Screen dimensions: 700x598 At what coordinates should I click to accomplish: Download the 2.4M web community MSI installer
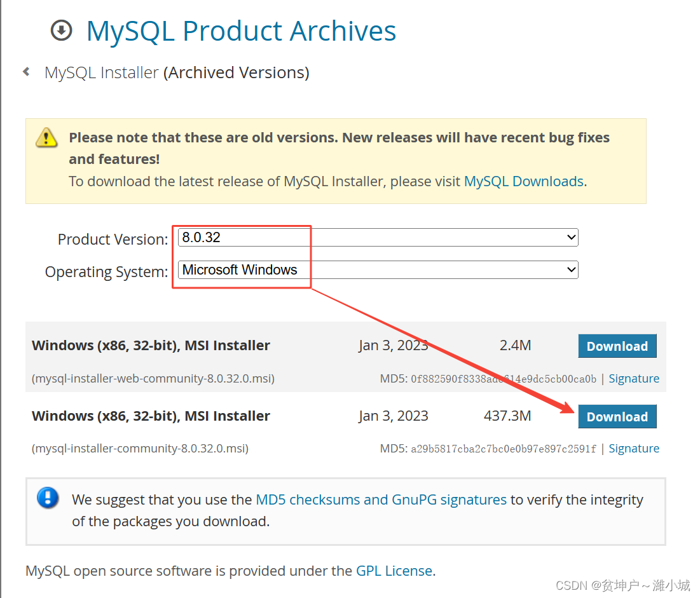pos(617,346)
